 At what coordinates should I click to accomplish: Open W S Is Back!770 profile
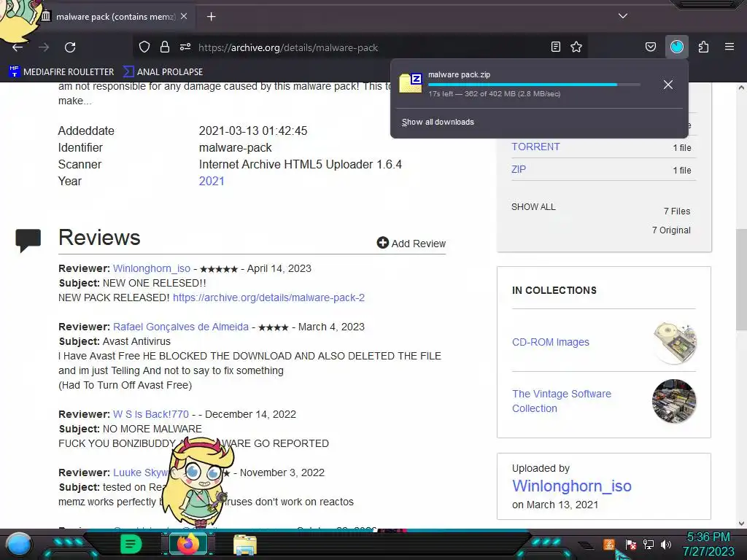[150, 414]
